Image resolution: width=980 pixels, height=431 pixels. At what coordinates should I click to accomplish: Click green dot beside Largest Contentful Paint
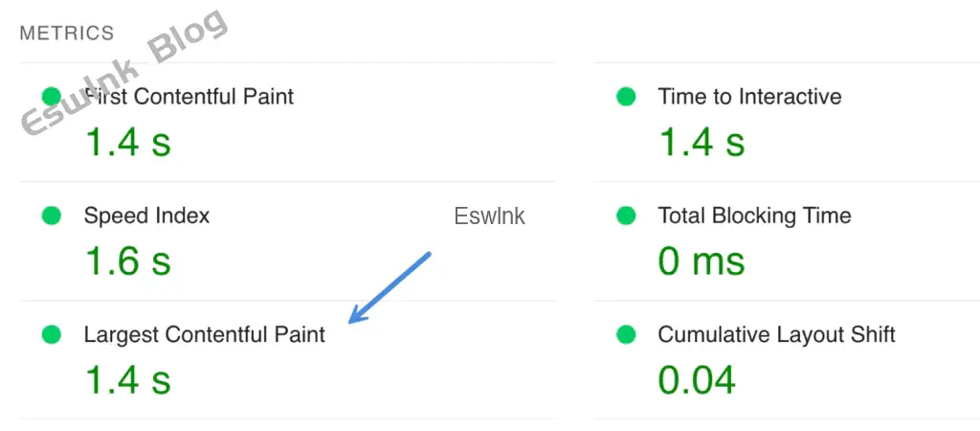(52, 334)
